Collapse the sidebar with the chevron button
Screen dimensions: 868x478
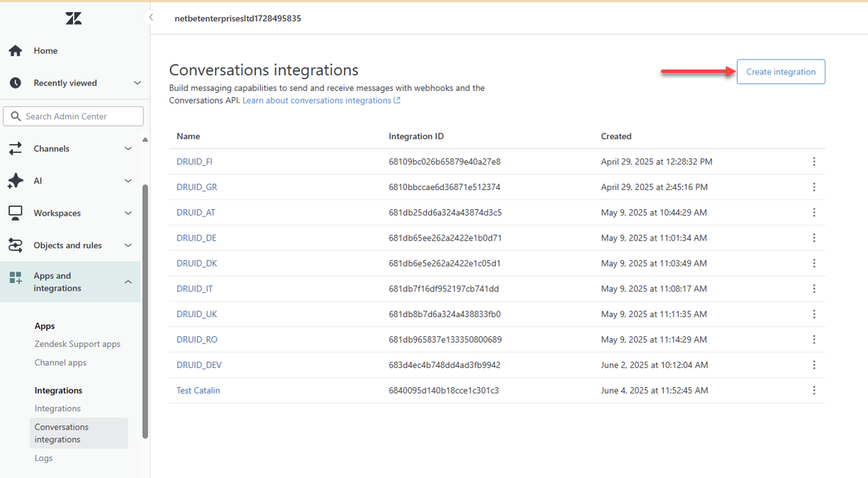(x=150, y=17)
